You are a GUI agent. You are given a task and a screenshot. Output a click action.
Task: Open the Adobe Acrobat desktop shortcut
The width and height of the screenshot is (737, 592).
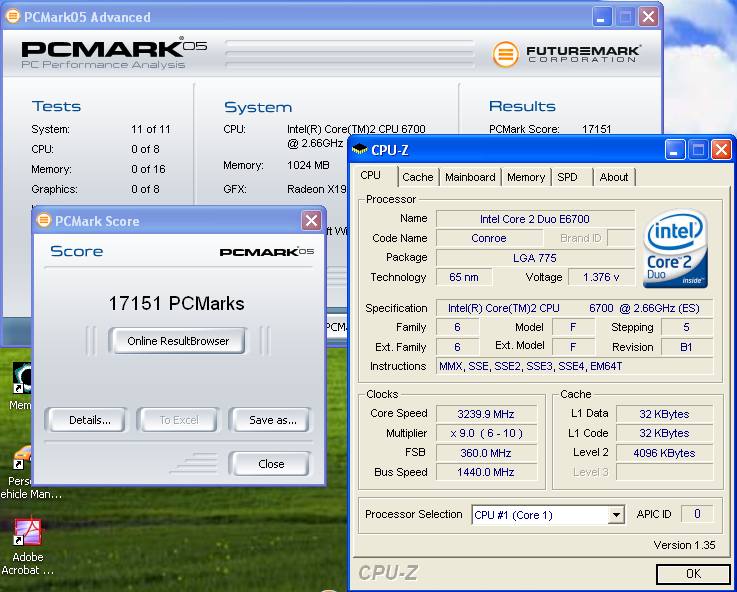[x=28, y=547]
